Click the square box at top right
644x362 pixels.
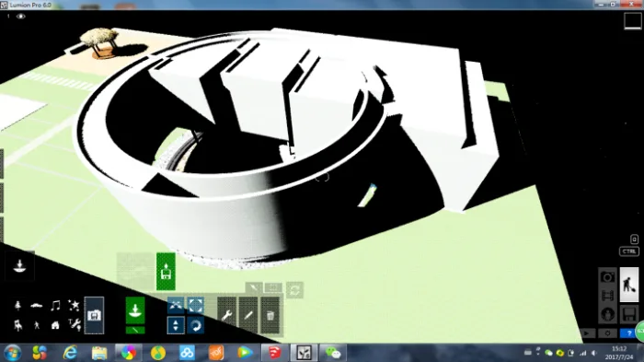632,21
